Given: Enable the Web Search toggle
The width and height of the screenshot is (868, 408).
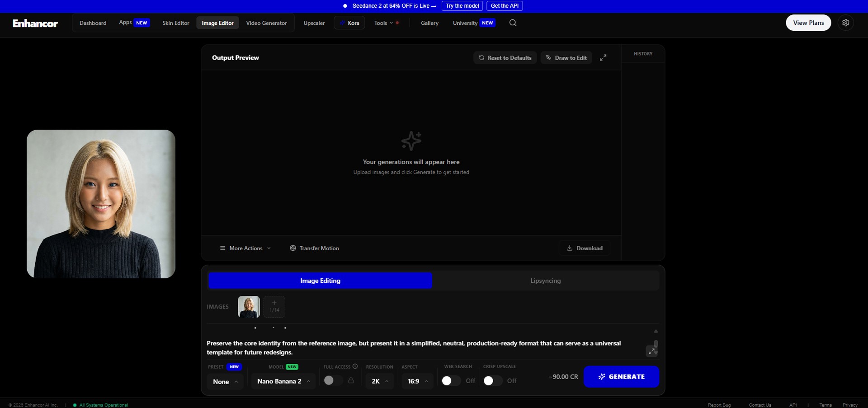Looking at the screenshot, I should [451, 381].
